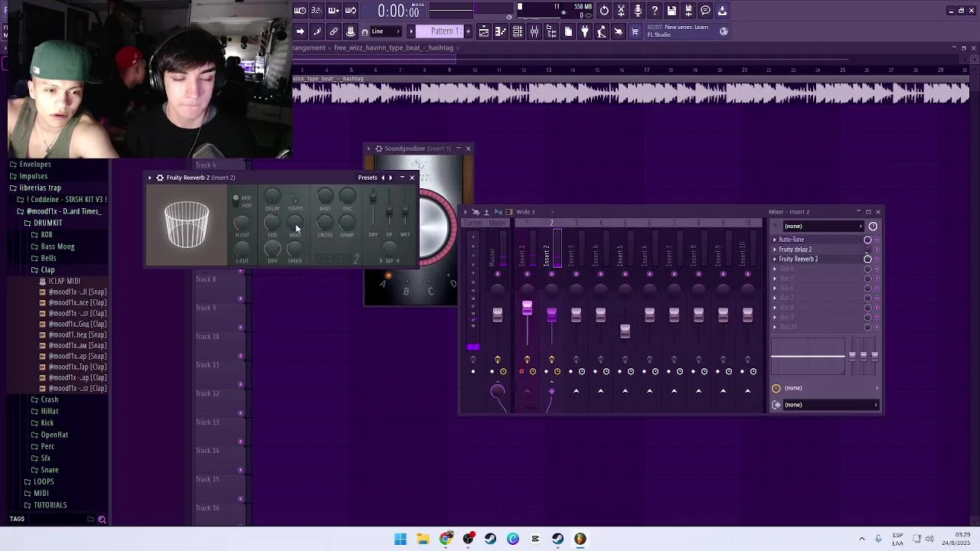
Task: Click the Insert 1 volume fader
Action: click(527, 308)
